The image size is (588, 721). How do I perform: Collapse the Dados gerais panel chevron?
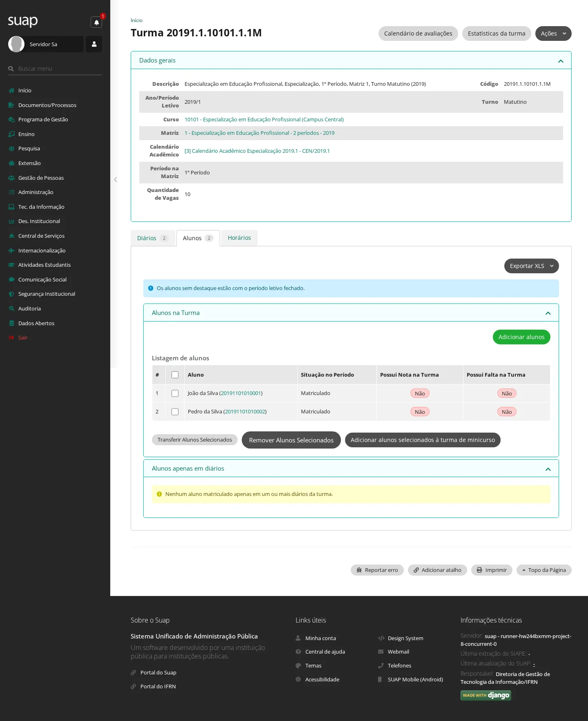click(x=561, y=61)
